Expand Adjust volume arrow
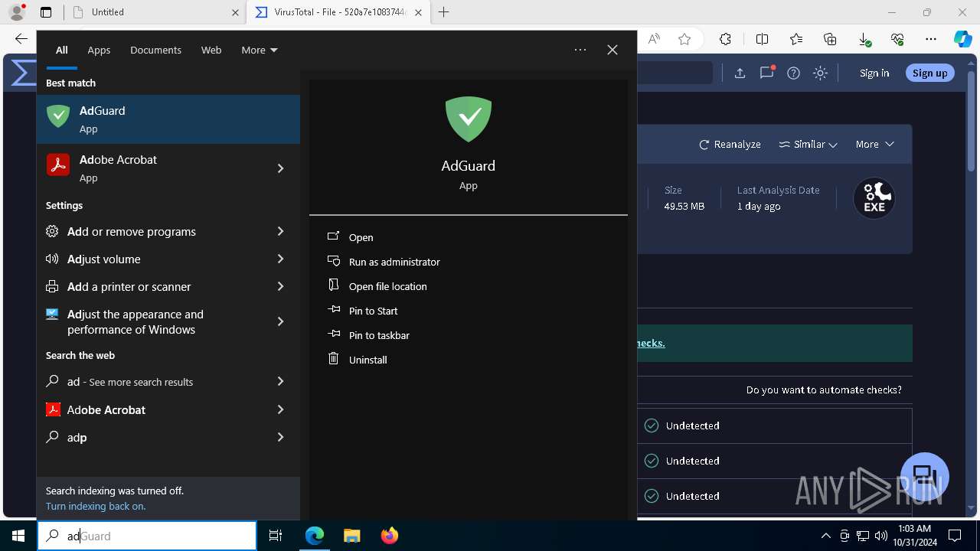The height and width of the screenshot is (551, 980). pyautogui.click(x=280, y=259)
